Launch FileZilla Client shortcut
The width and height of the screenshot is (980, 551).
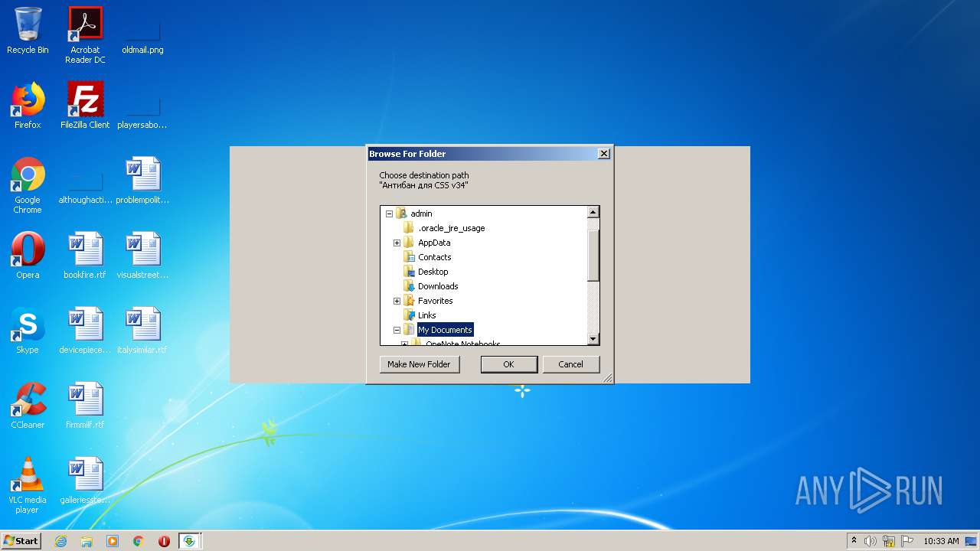pos(85,106)
